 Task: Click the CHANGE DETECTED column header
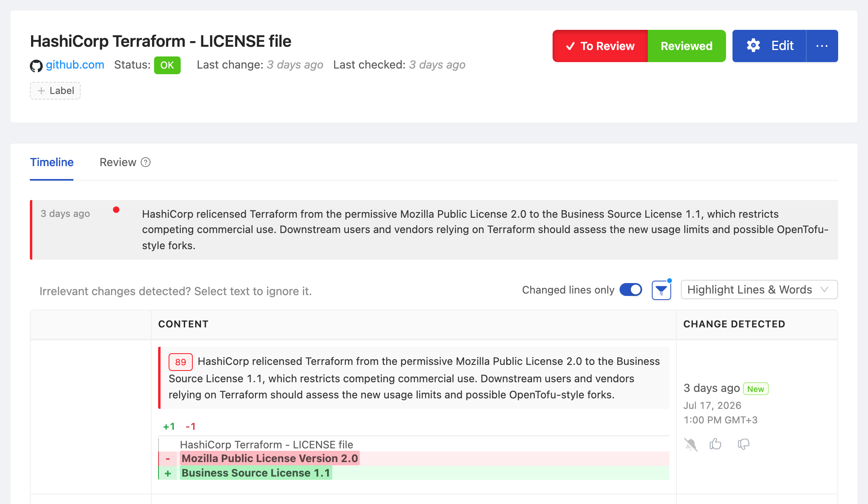734,324
